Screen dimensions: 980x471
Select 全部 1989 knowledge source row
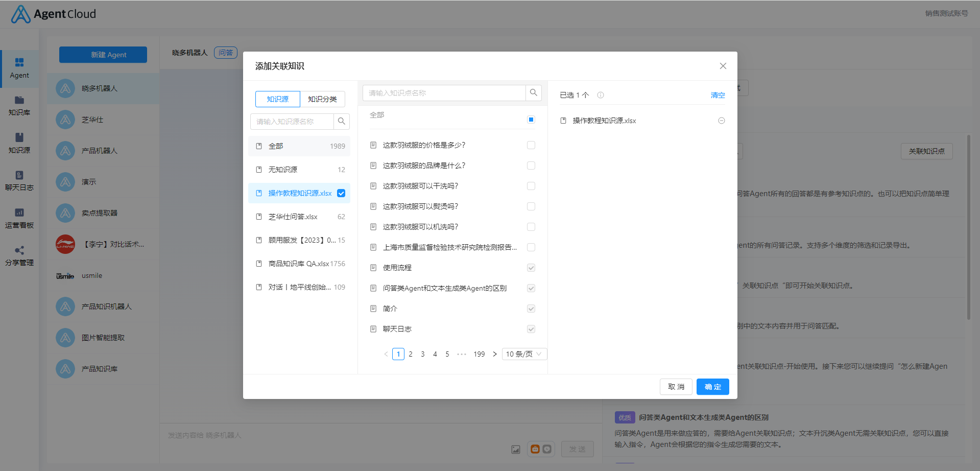[x=299, y=146]
